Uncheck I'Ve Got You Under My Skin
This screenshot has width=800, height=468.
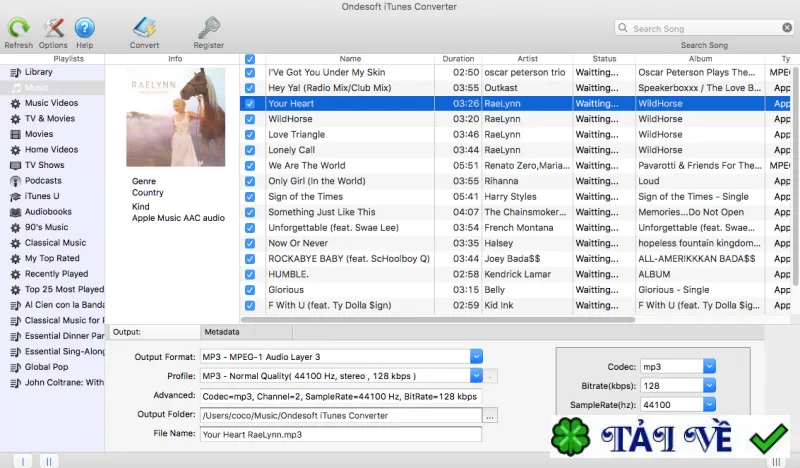pyautogui.click(x=250, y=72)
